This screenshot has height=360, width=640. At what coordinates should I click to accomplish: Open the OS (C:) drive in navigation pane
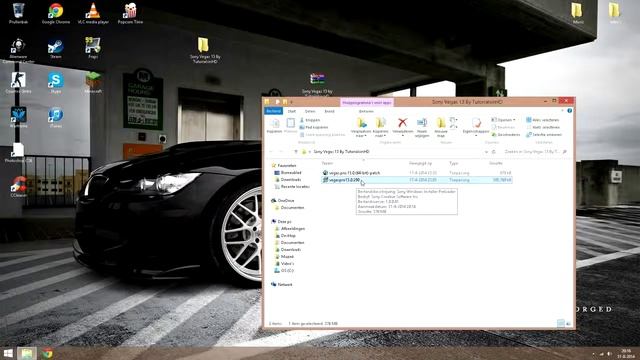point(284,270)
